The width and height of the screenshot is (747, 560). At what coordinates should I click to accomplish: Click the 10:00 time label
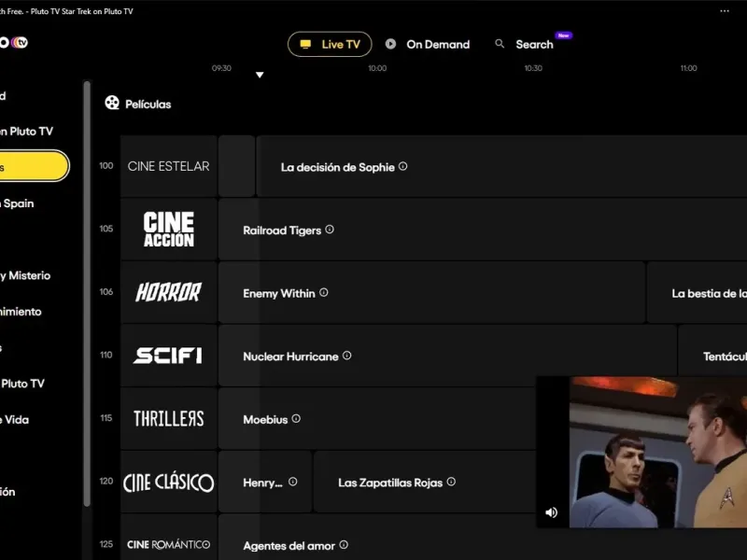point(377,68)
